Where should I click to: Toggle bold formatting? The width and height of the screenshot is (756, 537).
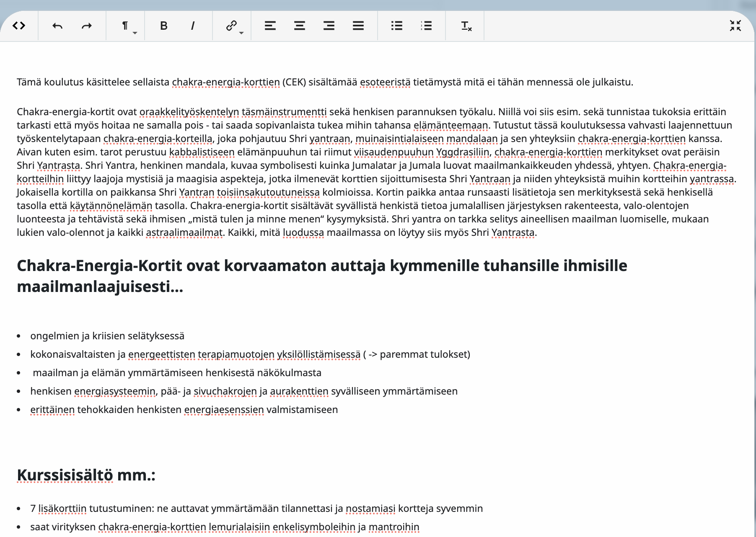point(164,26)
